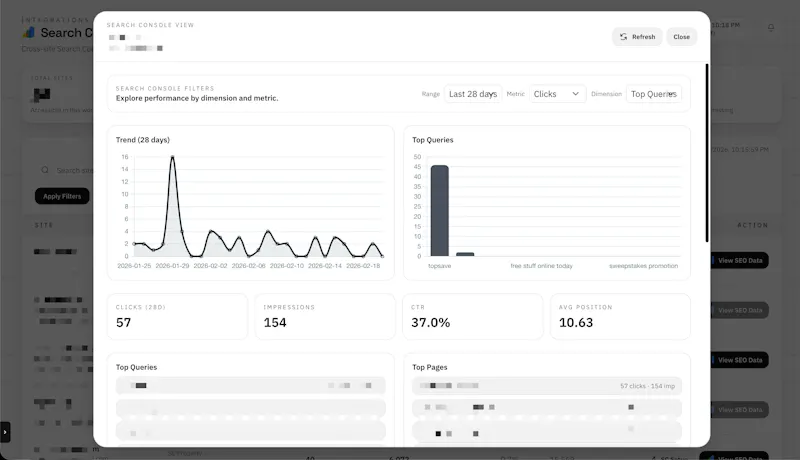Click the tall topsave bar in chart
Screen dimensions: 800x460
[440, 211]
